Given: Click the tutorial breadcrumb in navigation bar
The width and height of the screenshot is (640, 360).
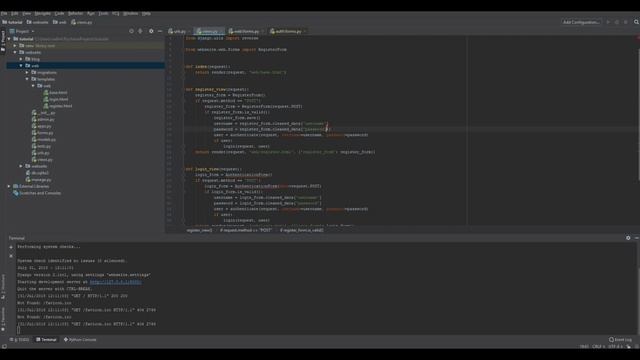Looking at the screenshot, I should [x=12, y=22].
